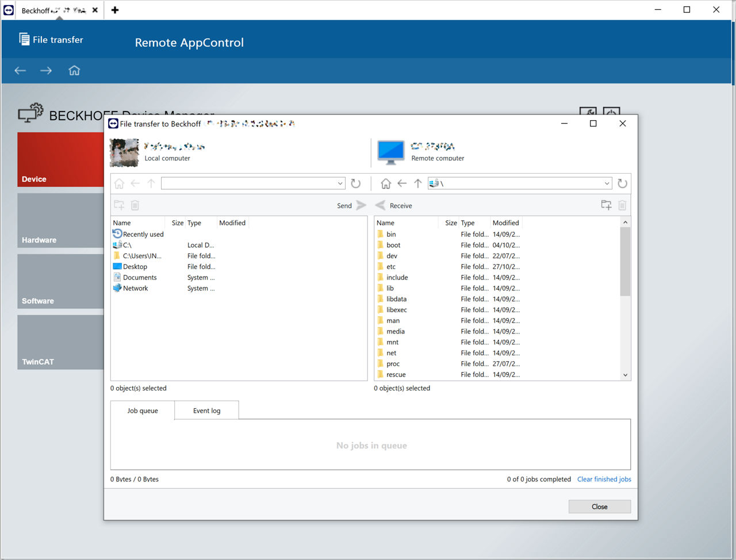Viewport: 736px width, 560px height.
Task: Open the TwinCAT tile in Device Manager
Action: [x=60, y=343]
